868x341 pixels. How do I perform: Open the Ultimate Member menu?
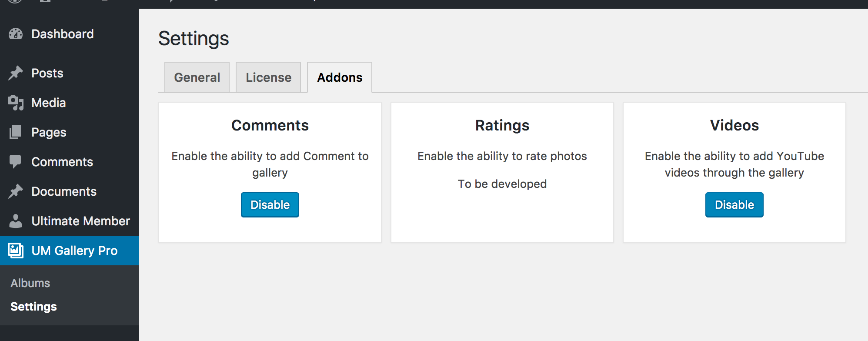[70, 221]
